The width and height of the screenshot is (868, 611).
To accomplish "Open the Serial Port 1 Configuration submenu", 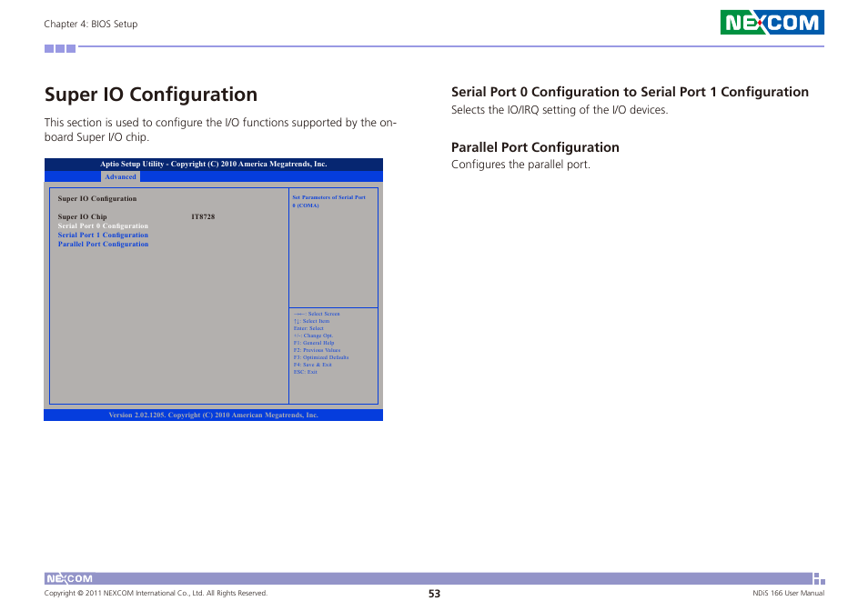I will [x=103, y=235].
